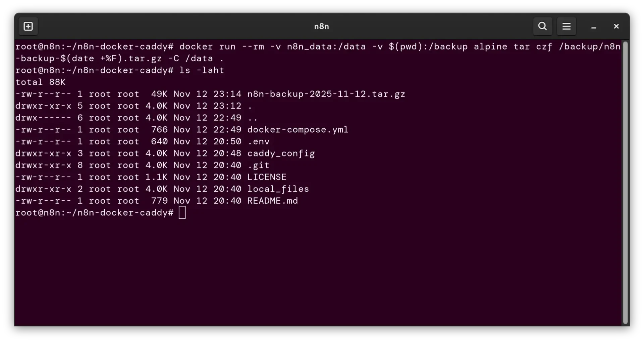
Task: Click the magnifier icon in the titlebar
Action: (542, 26)
